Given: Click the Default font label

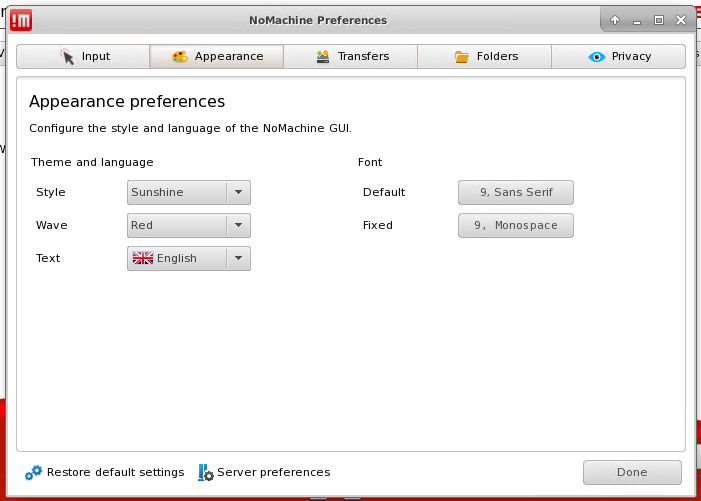Looking at the screenshot, I should (x=384, y=192).
